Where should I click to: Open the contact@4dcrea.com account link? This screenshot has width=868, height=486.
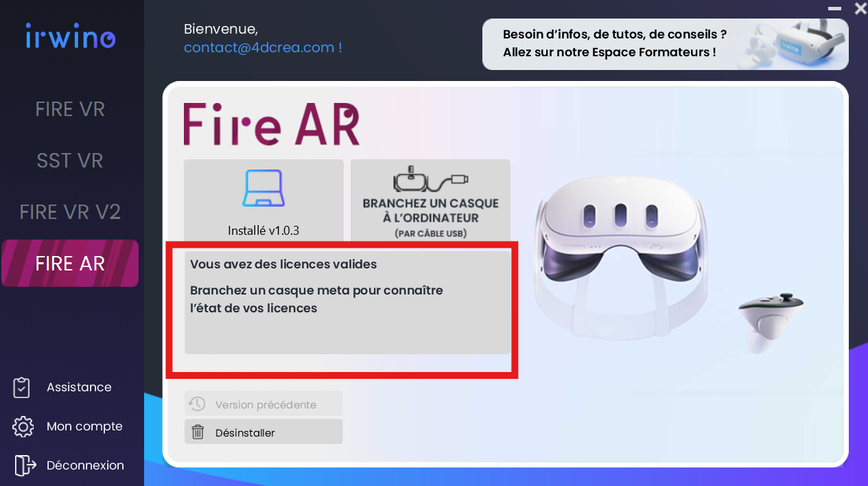[263, 47]
